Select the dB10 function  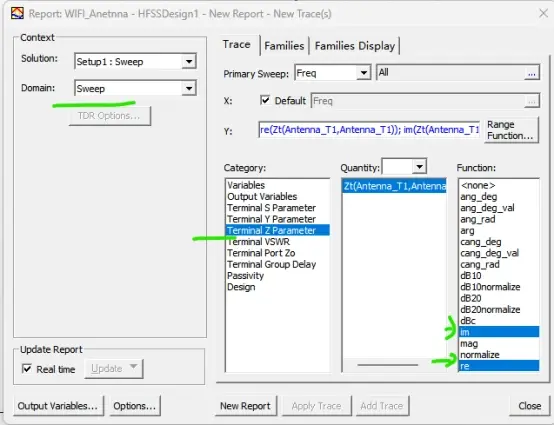pyautogui.click(x=471, y=276)
